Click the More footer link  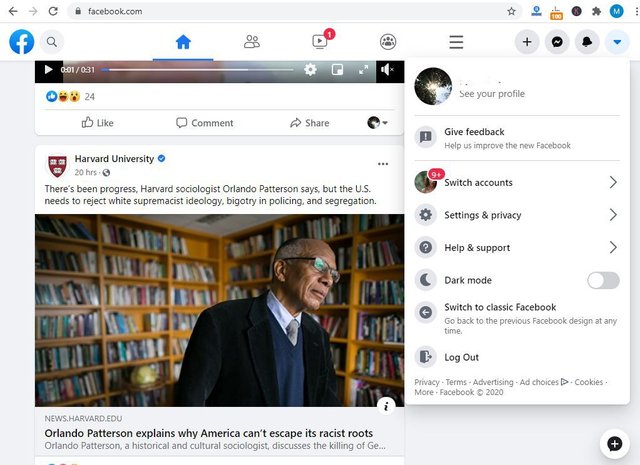pos(424,392)
